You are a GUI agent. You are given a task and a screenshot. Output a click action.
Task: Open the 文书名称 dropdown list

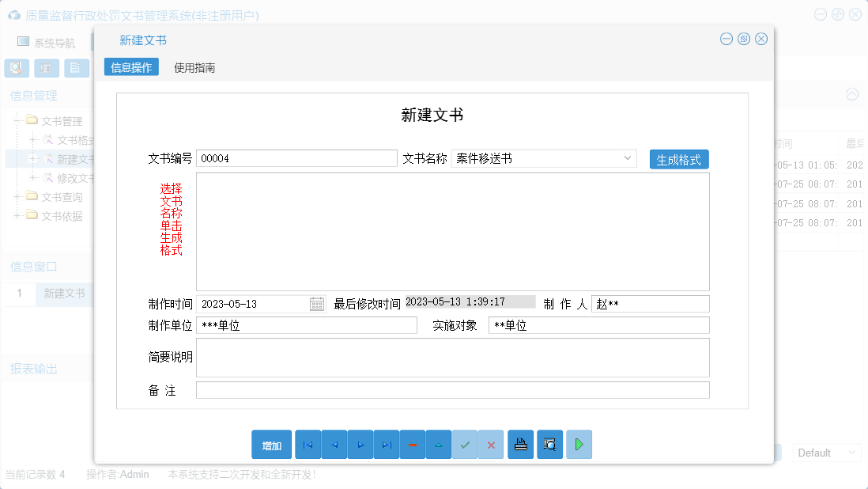pyautogui.click(x=628, y=158)
